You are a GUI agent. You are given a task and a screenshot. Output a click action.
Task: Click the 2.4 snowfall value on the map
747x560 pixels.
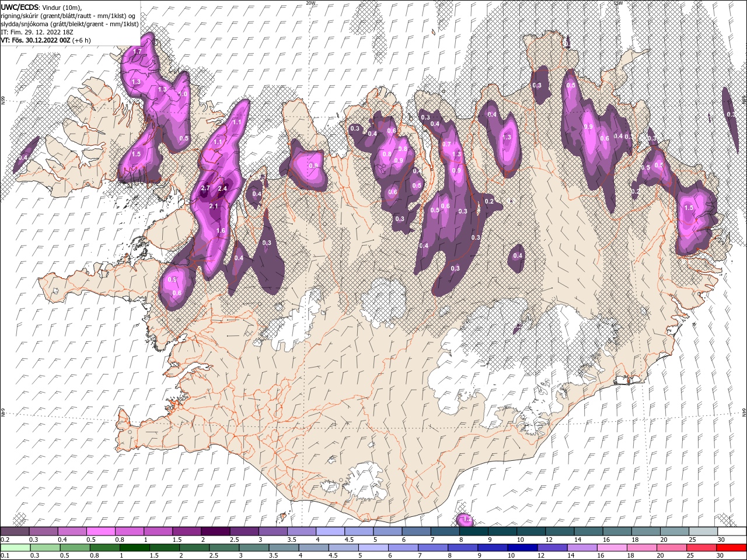click(x=222, y=188)
